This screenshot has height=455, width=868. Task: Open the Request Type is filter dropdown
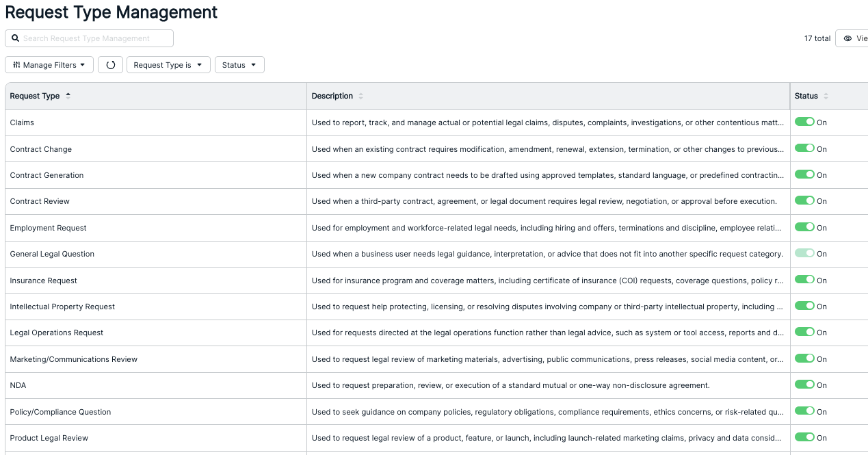(168, 65)
